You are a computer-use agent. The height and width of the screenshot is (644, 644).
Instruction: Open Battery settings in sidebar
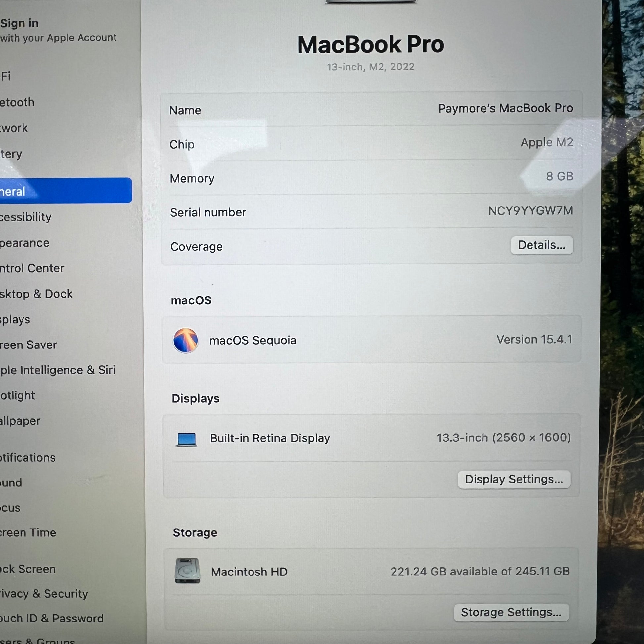(11, 154)
